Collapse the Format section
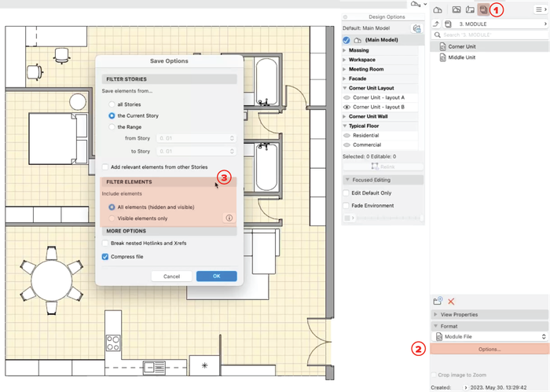 click(x=435, y=326)
